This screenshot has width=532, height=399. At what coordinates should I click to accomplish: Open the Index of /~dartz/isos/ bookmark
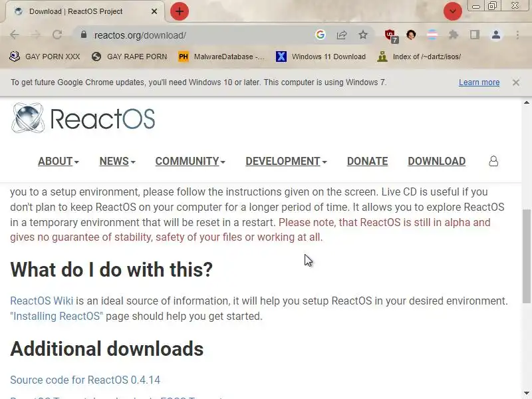[420, 57]
